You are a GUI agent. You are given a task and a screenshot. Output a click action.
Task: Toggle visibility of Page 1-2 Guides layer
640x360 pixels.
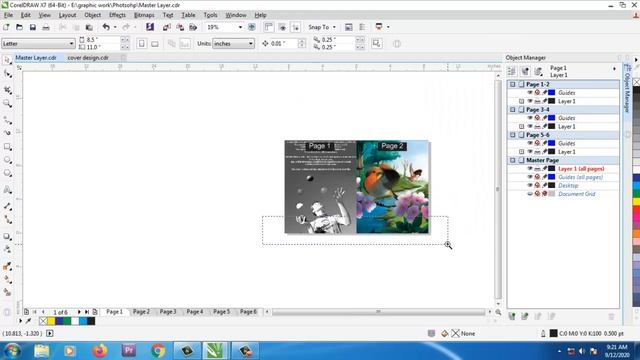tap(530, 93)
